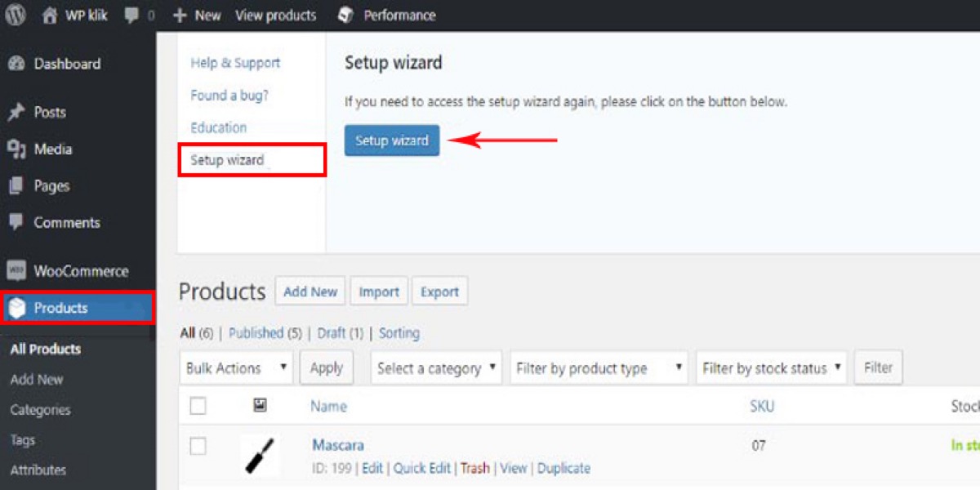Viewport: 980px width, 490px height.
Task: Open Add New submenu under Products
Action: coord(37,379)
